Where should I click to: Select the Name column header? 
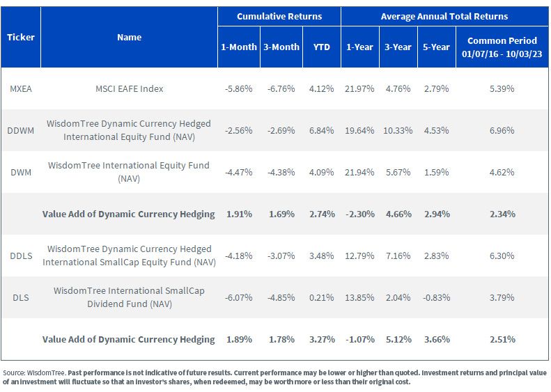point(130,37)
